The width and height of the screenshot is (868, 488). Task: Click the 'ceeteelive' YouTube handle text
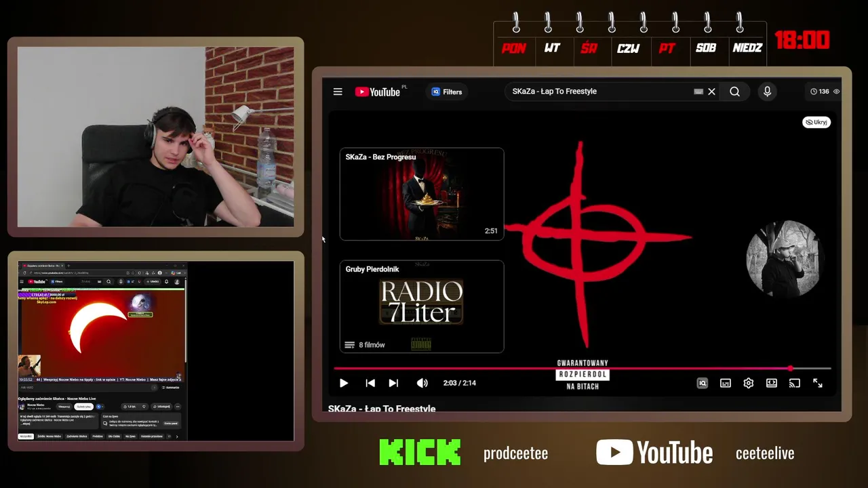(x=765, y=453)
